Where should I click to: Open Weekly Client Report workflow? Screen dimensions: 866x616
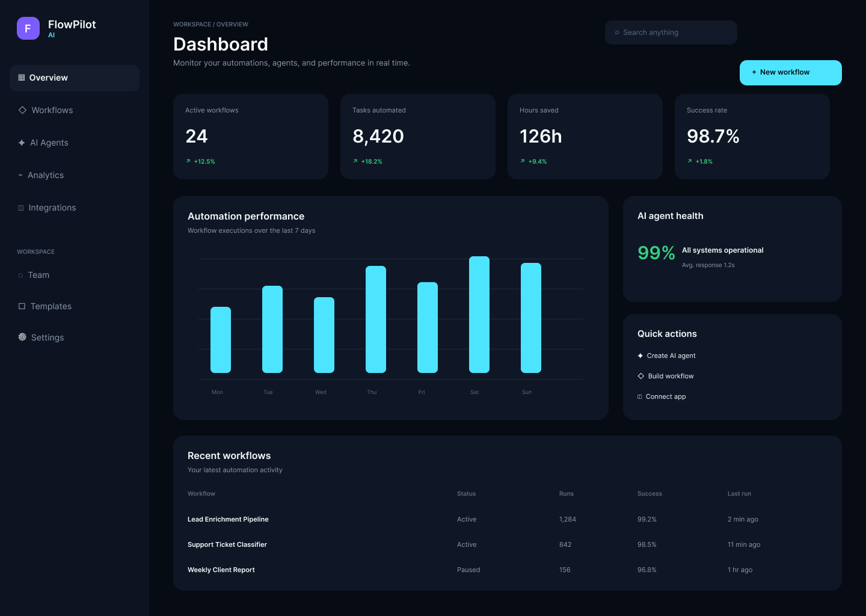tap(221, 570)
